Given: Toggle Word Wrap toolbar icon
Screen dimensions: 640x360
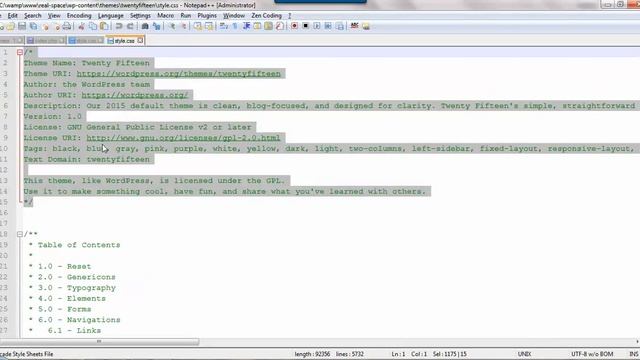Looking at the screenshot, I should (x=224, y=26).
